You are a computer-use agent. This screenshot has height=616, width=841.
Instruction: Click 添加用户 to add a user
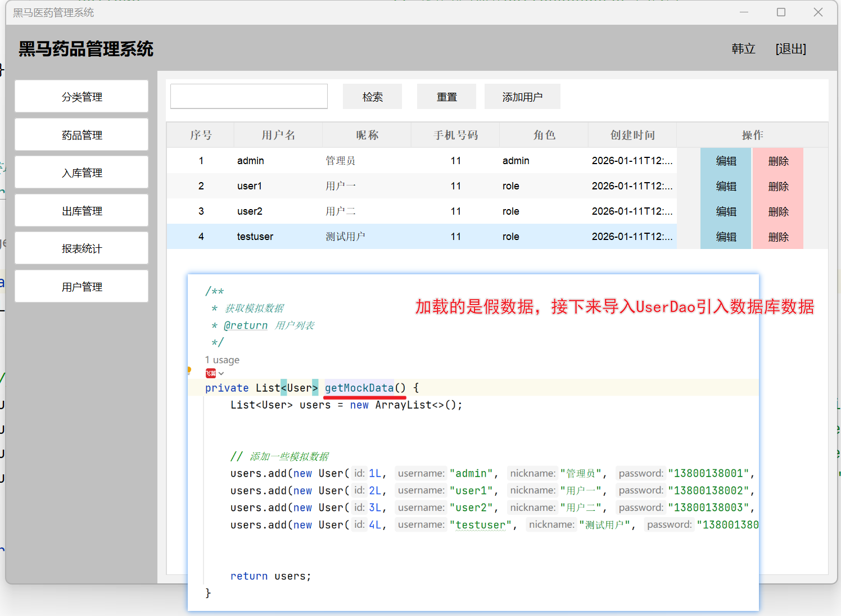pyautogui.click(x=522, y=97)
